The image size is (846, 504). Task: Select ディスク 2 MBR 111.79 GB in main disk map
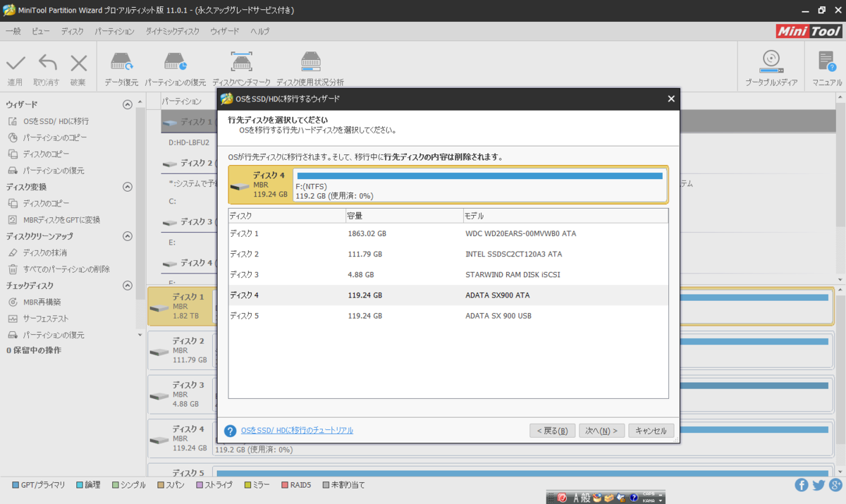click(x=182, y=350)
